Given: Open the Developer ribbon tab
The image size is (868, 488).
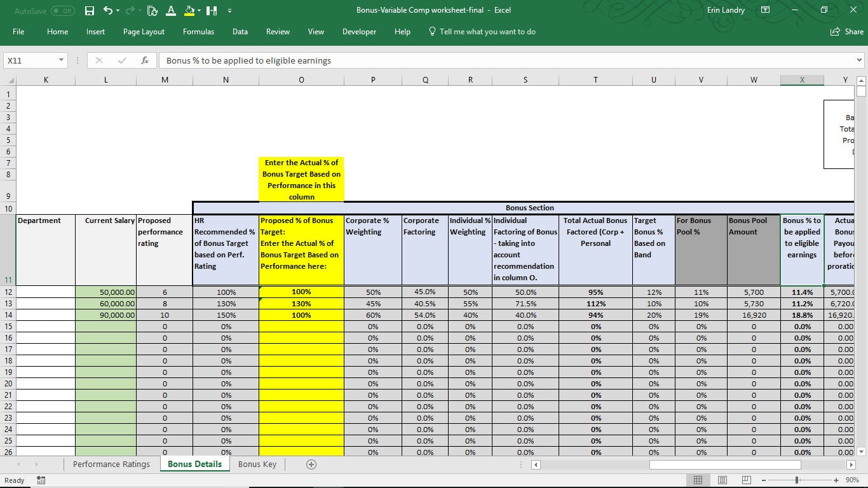Looking at the screenshot, I should click(x=359, y=31).
